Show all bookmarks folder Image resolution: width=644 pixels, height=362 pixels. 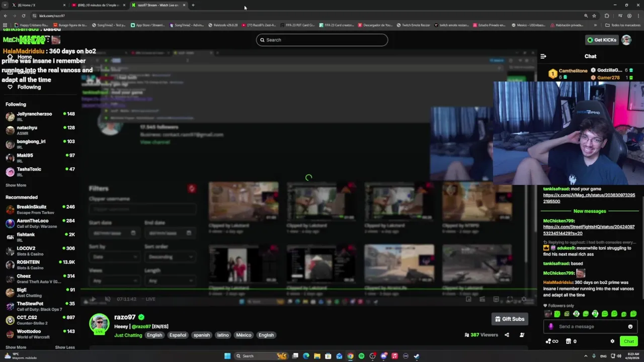pyautogui.click(x=623, y=25)
